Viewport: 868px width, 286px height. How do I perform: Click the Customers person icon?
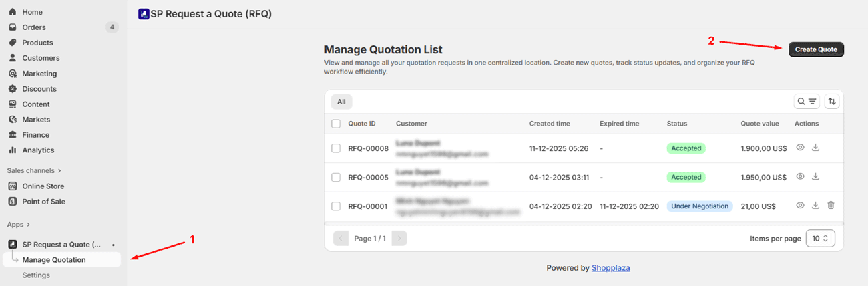click(x=12, y=58)
